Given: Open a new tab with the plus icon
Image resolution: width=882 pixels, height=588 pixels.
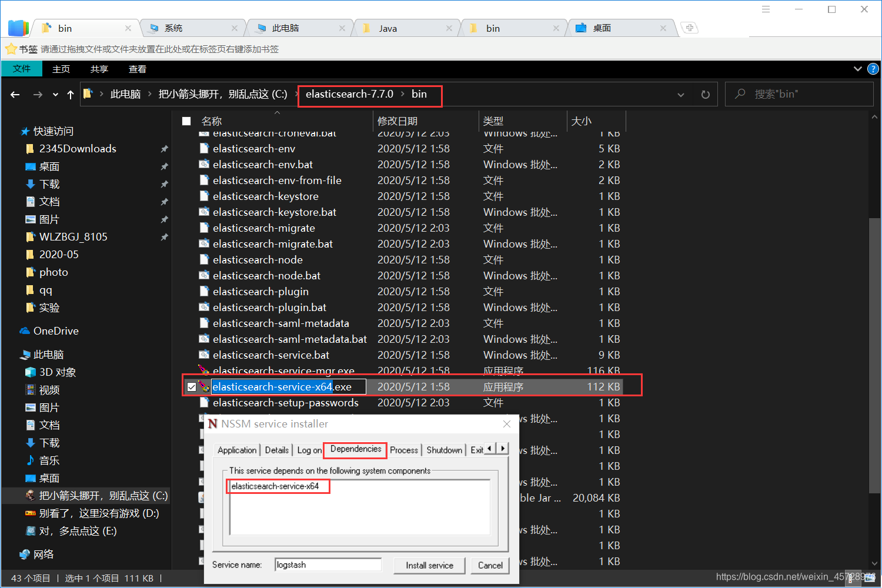Looking at the screenshot, I should pos(689,28).
